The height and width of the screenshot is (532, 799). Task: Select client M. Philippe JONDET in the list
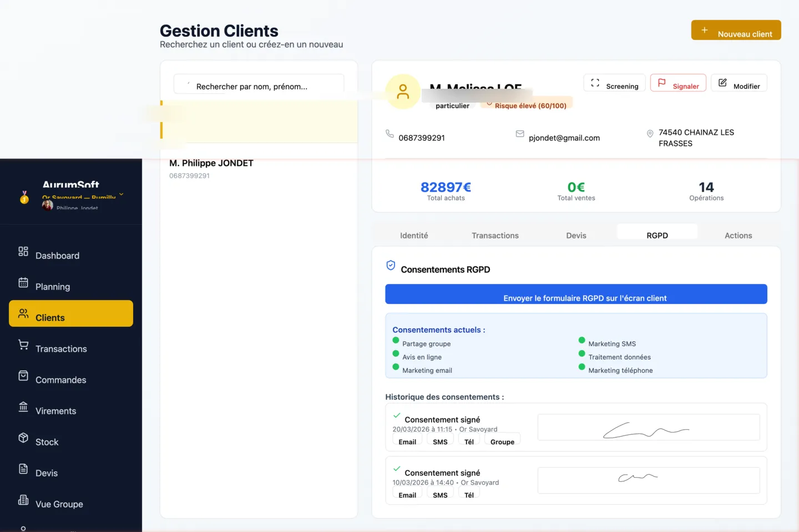click(x=259, y=169)
